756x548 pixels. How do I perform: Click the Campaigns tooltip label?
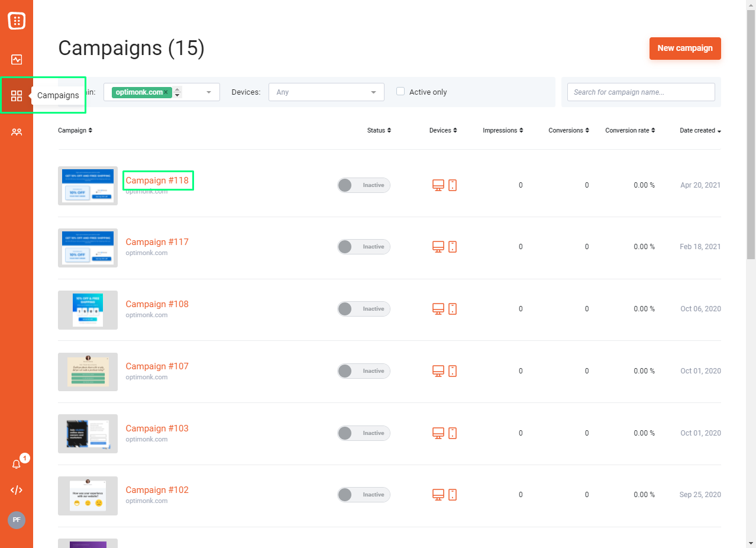(58, 95)
